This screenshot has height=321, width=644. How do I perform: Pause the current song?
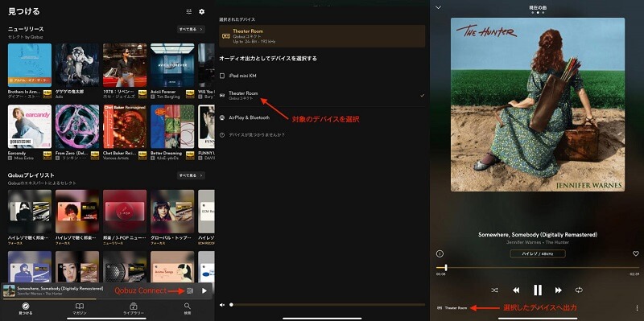[538, 290]
